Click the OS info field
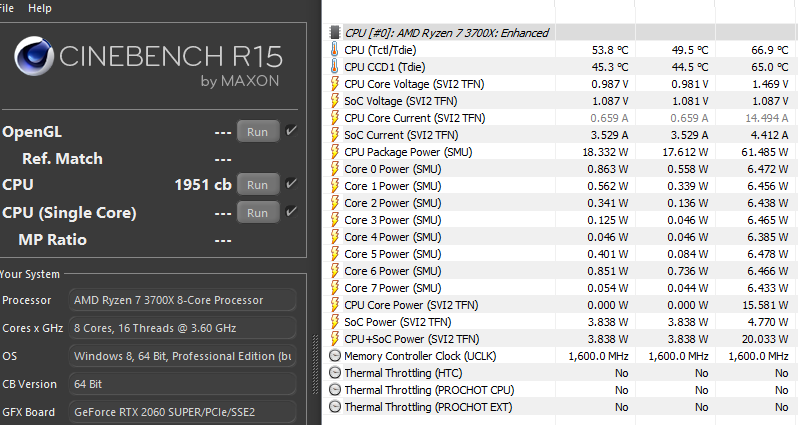 [182, 356]
